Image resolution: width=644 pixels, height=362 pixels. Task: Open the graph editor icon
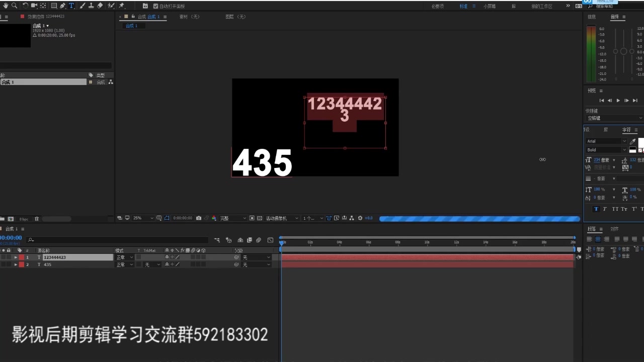(x=270, y=240)
